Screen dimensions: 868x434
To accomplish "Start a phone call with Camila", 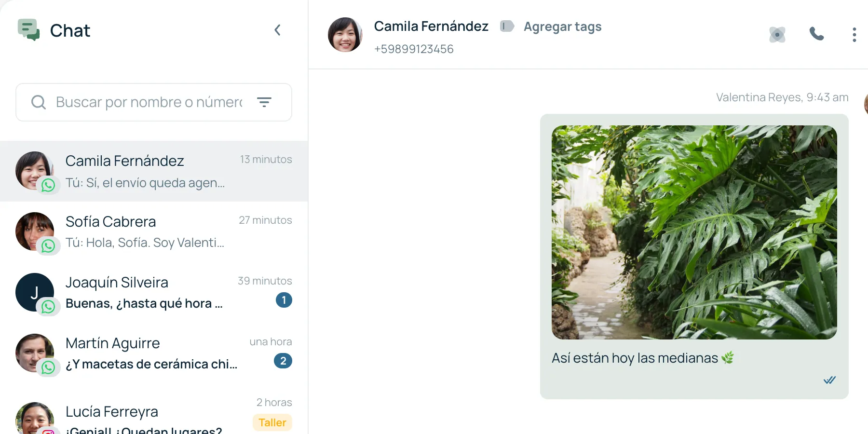I will (816, 34).
